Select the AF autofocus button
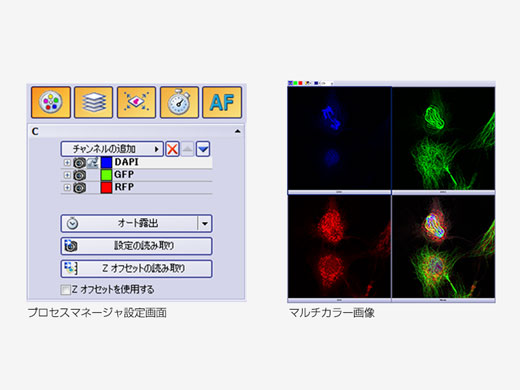 222,102
